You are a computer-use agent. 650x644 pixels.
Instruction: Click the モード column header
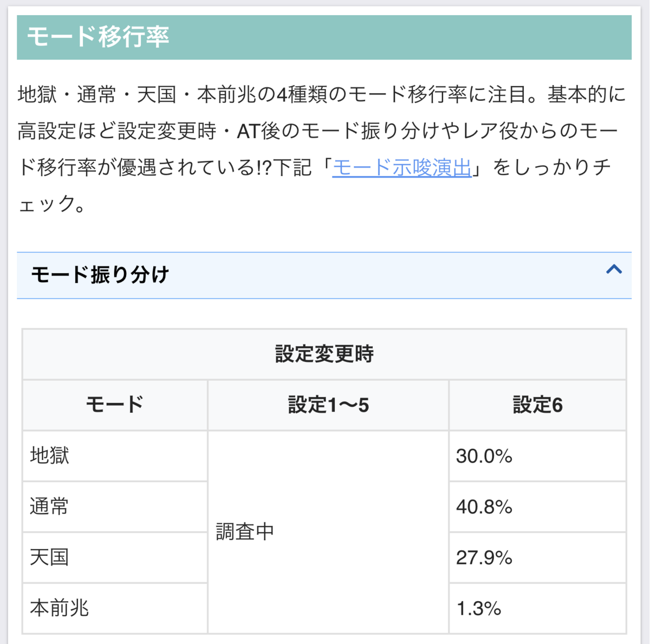[x=115, y=405]
